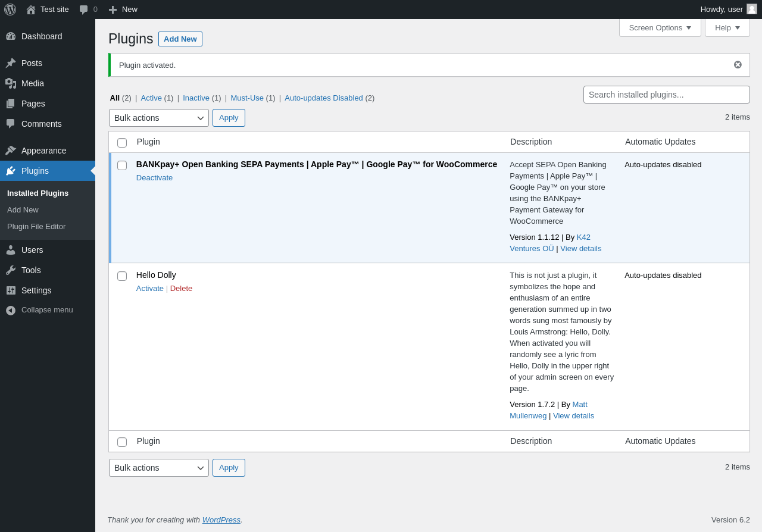762x532 pixels.
Task: Check the BANKpay+ plugin checkbox
Action: 122,165
